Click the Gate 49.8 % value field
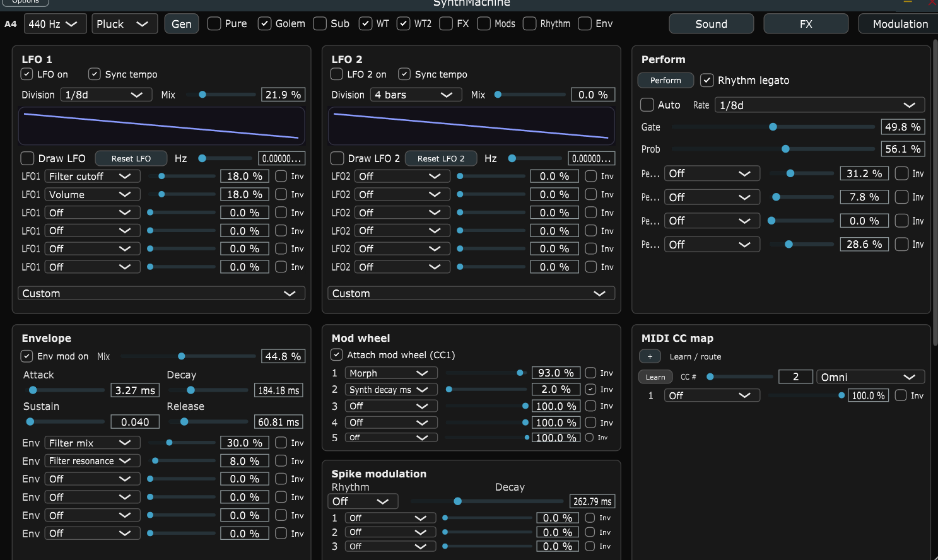Viewport: 938px width, 560px height. coord(903,127)
